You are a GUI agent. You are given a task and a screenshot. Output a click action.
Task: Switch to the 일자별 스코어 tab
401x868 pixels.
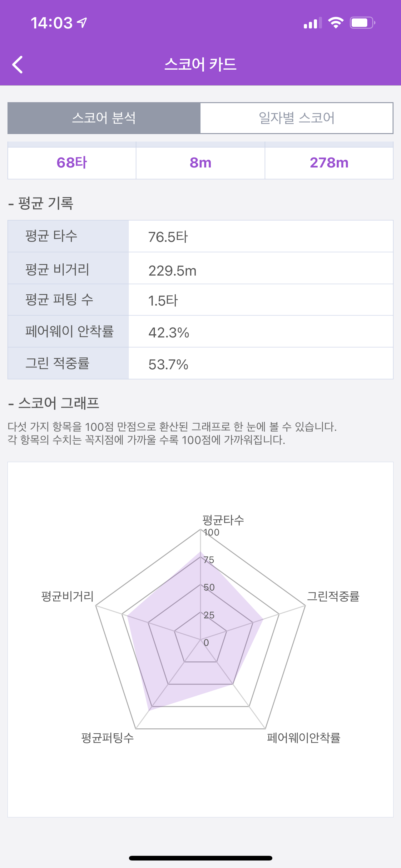coord(296,118)
